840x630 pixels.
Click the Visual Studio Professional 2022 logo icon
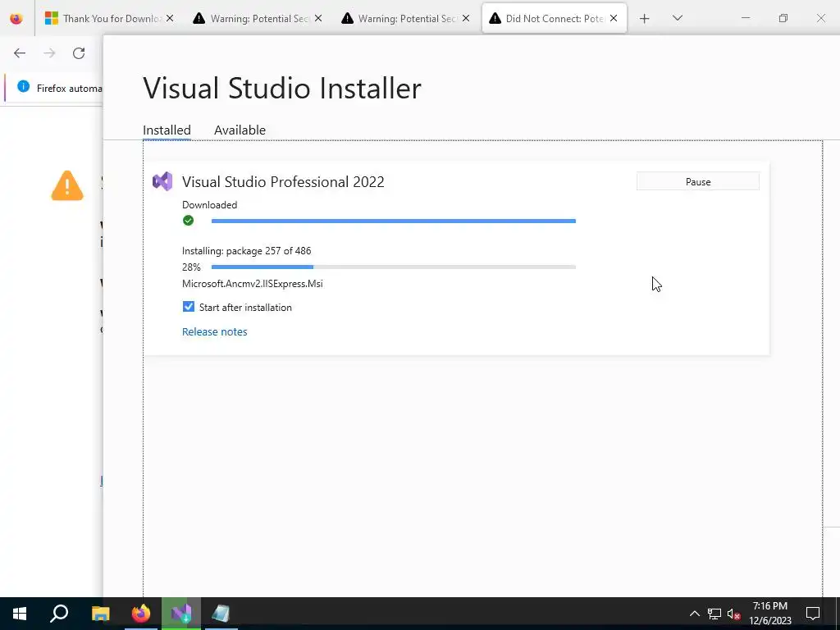pyautogui.click(x=162, y=181)
